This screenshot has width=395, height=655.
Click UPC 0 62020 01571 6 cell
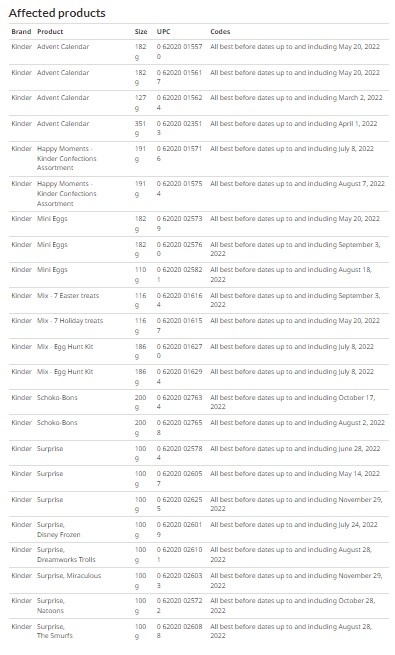pyautogui.click(x=180, y=154)
